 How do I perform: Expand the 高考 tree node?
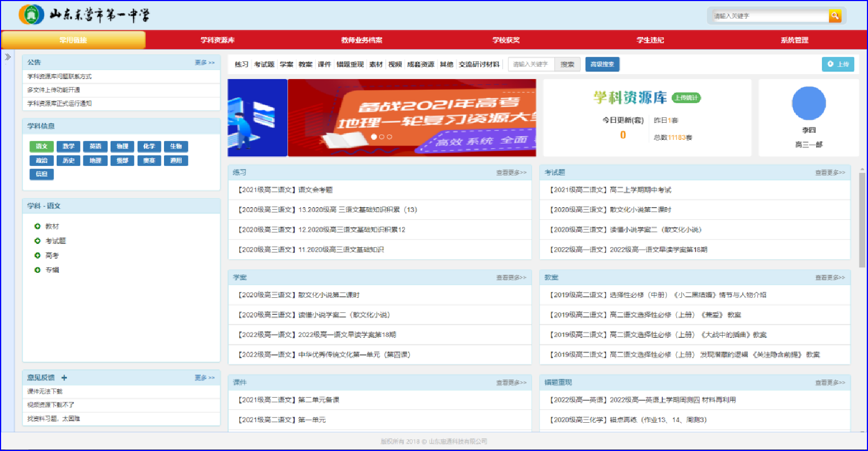pyautogui.click(x=37, y=256)
